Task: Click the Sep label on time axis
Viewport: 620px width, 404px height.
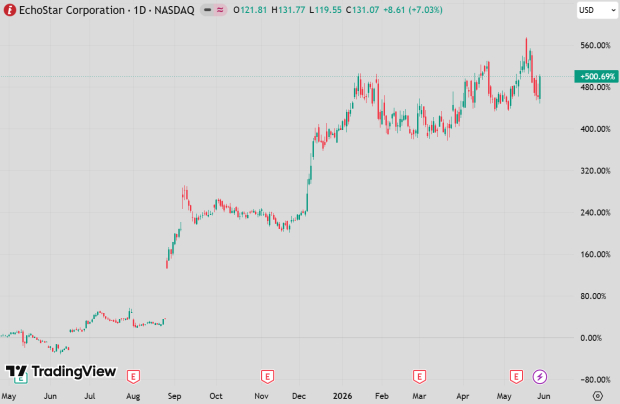Action: 174,396
